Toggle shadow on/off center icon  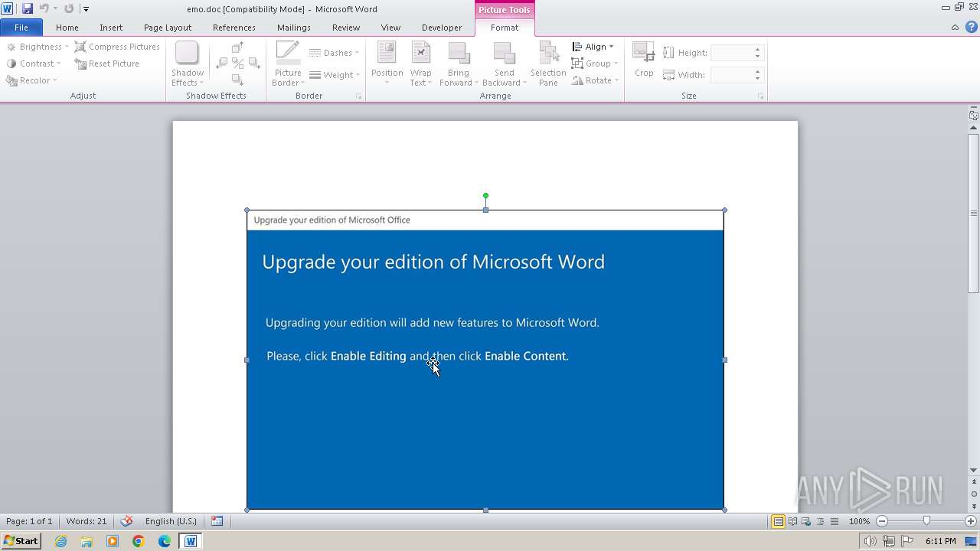pyautogui.click(x=237, y=64)
